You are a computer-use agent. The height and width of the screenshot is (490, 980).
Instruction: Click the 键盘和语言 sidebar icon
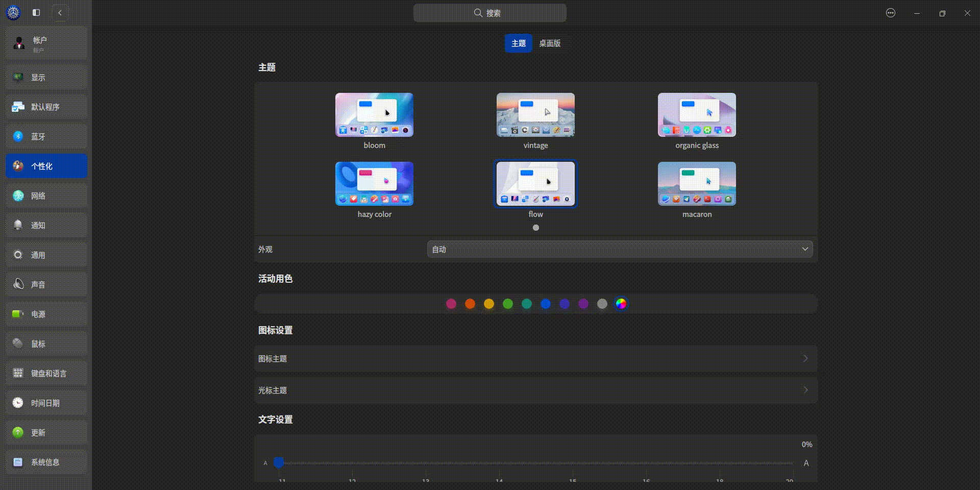click(x=18, y=373)
